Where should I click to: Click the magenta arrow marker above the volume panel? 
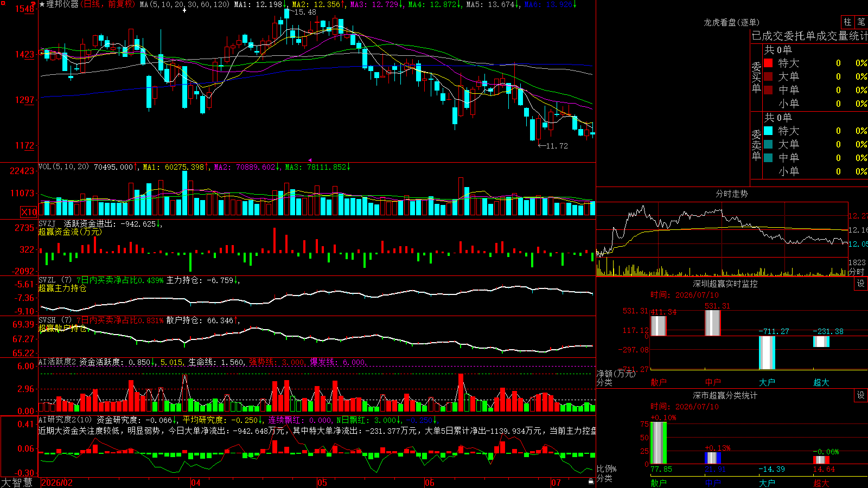tap(310, 160)
